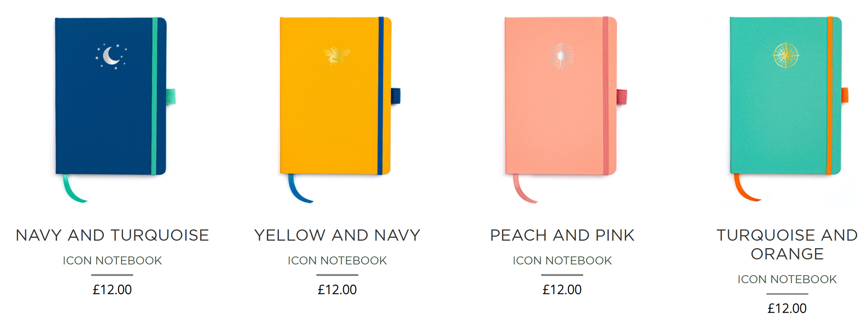Click the £12.00 price of navy notebook
The height and width of the screenshot is (327, 868).
[112, 290]
